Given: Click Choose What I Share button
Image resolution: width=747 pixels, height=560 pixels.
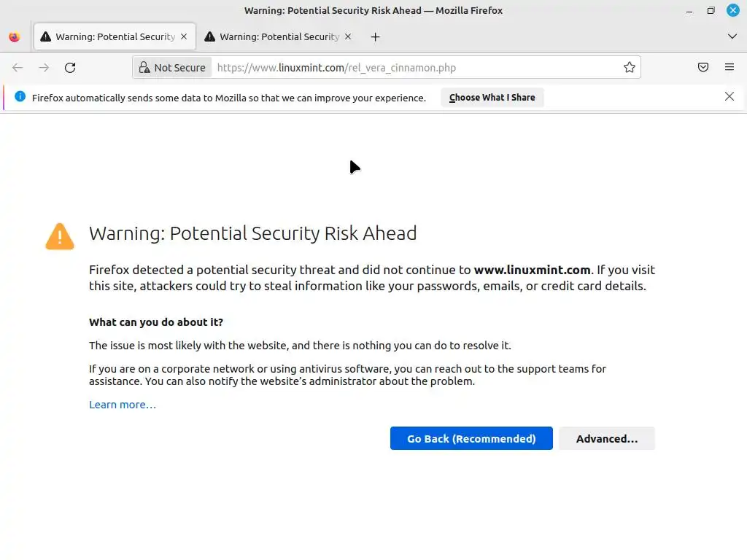Looking at the screenshot, I should (492, 97).
